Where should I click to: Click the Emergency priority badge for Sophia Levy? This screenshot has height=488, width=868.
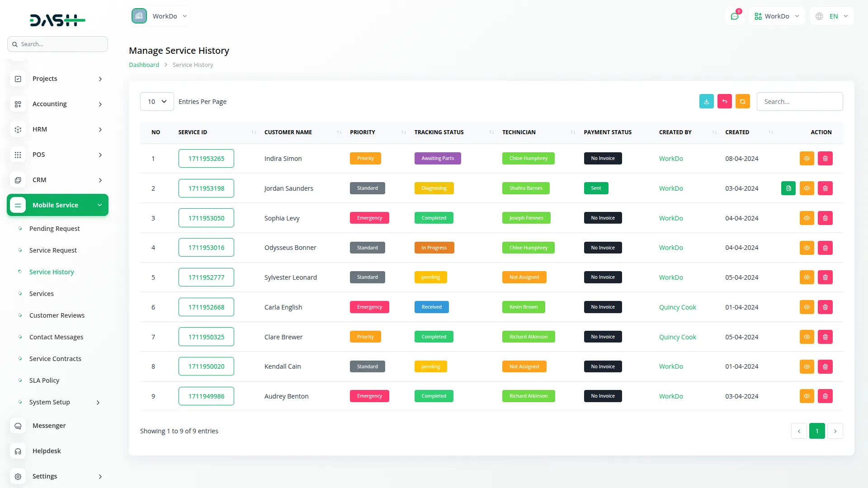[x=369, y=217]
